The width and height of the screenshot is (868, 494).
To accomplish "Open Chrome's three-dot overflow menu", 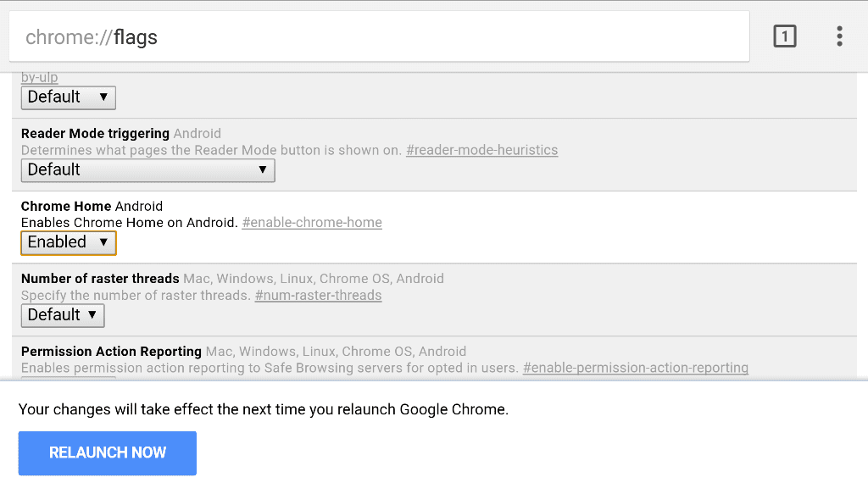I will (x=839, y=36).
